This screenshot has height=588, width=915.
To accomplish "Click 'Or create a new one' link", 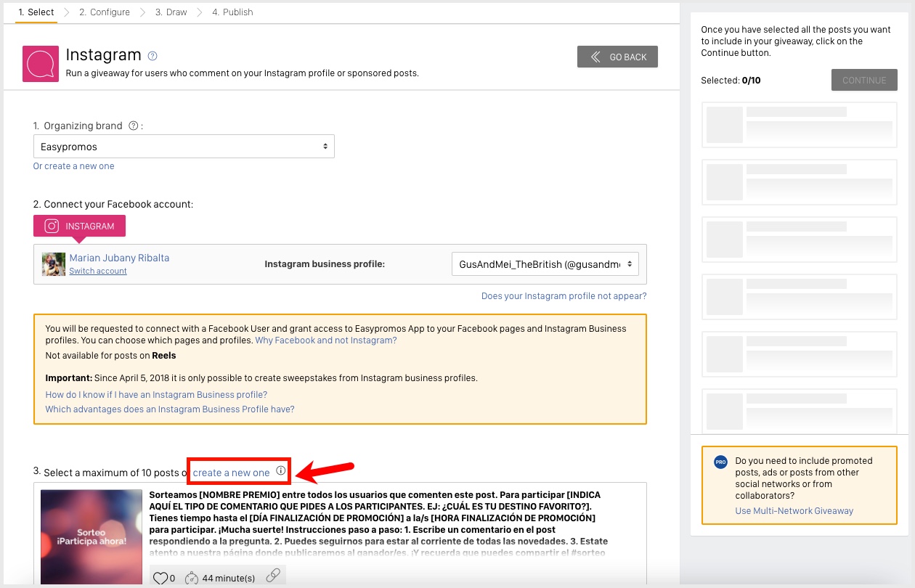I will pos(73,166).
